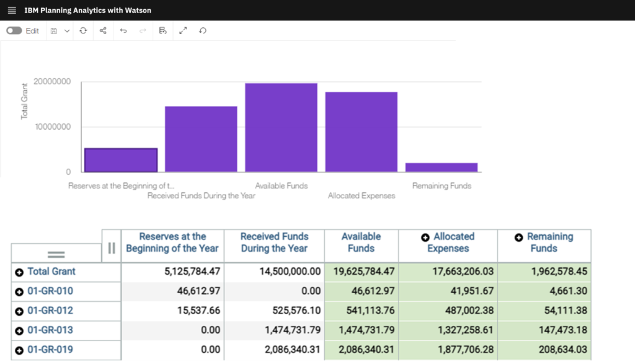Click the column dimension handle with vertical bars
Screen dimensions: 635x364
112,248
